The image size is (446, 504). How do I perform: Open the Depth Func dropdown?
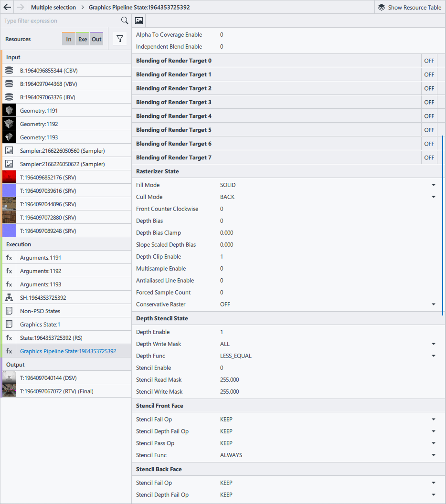434,356
